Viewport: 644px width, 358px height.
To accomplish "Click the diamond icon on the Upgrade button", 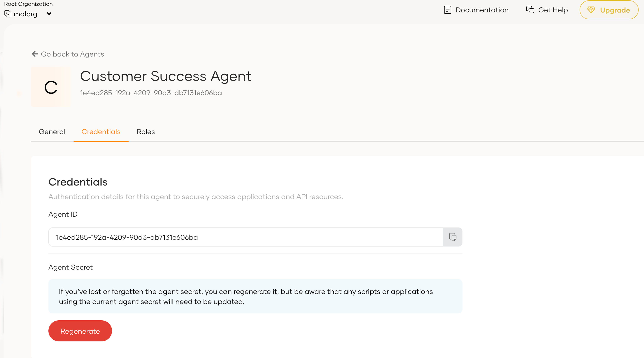I will point(591,10).
